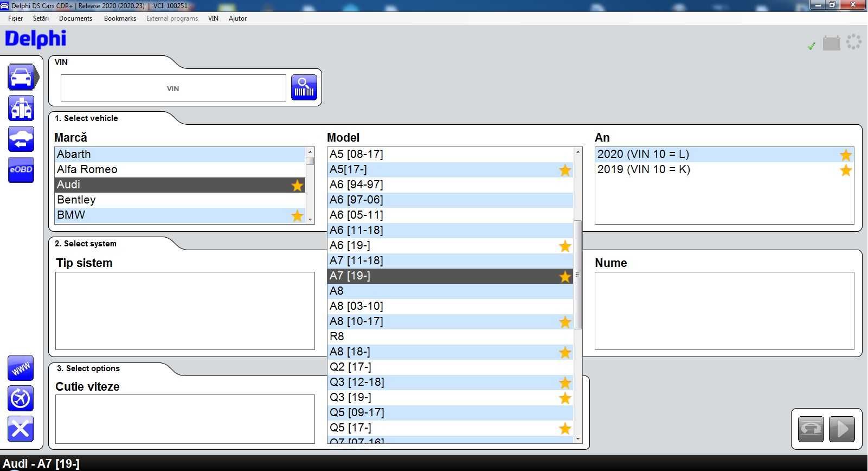Open the Bookmarks menu
868x471 pixels.
(x=120, y=18)
